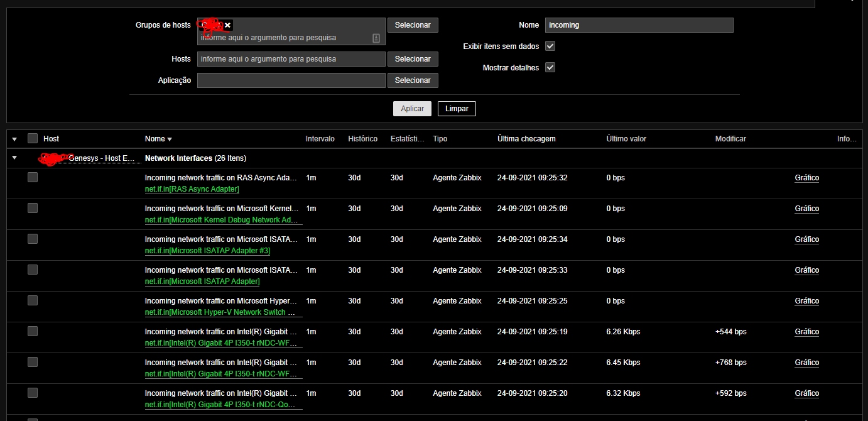This screenshot has width=868, height=421.
Task: Select checkbox for item with 6.45 Kbps
Action: click(33, 362)
